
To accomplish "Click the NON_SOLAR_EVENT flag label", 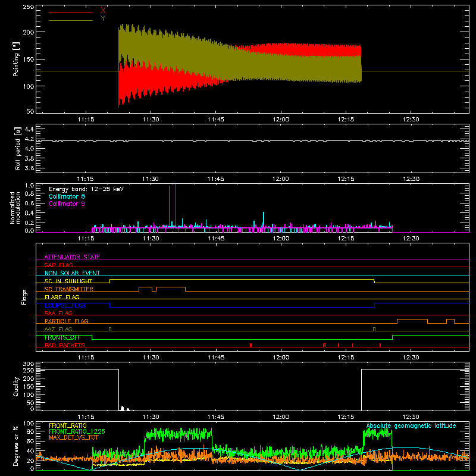I will 72,273.
